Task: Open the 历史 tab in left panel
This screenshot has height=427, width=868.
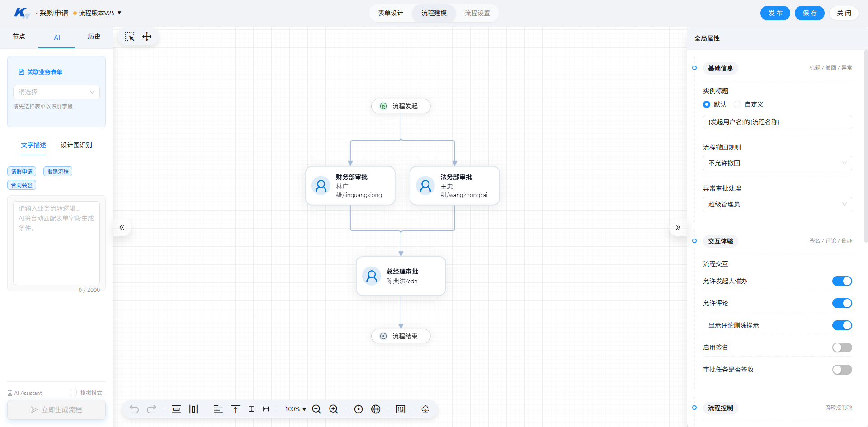Action: click(x=94, y=37)
